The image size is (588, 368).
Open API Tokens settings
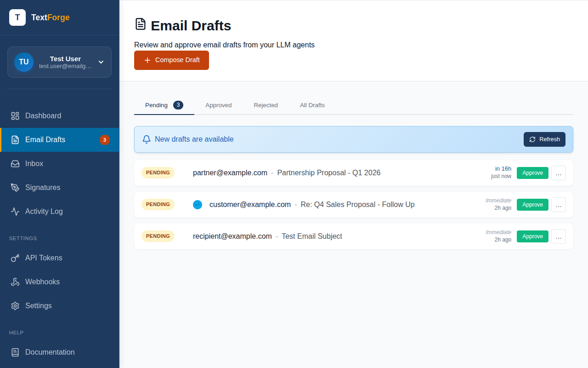tap(60, 258)
